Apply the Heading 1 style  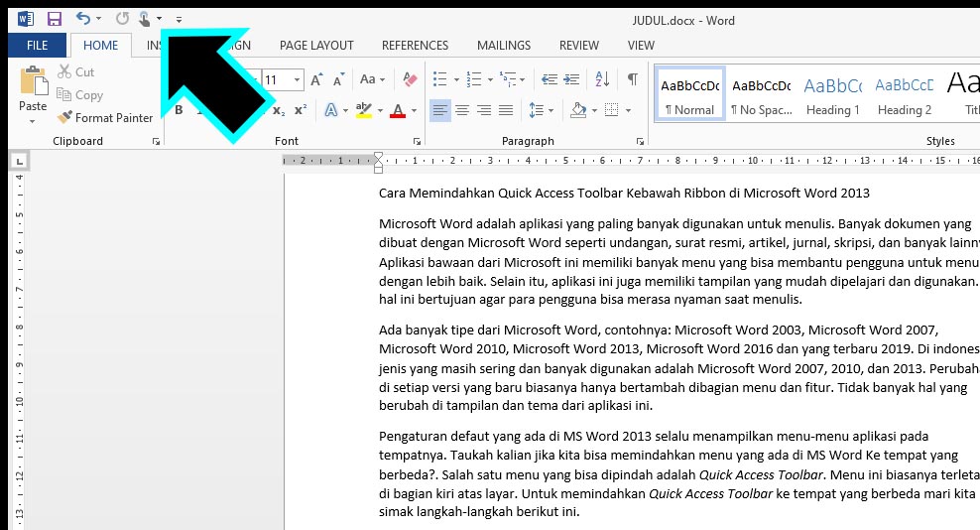point(832,93)
